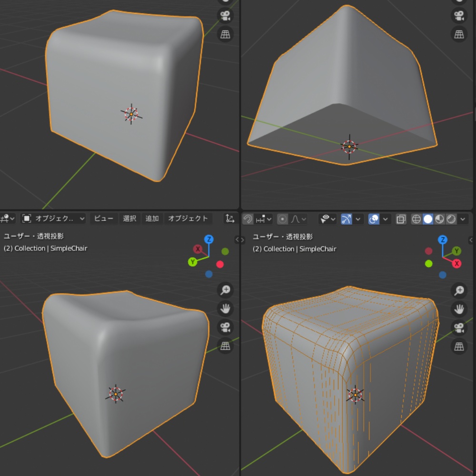Click zoom magnifier in bottom-right viewport
Viewport: 476px width, 476px height.
(x=459, y=290)
